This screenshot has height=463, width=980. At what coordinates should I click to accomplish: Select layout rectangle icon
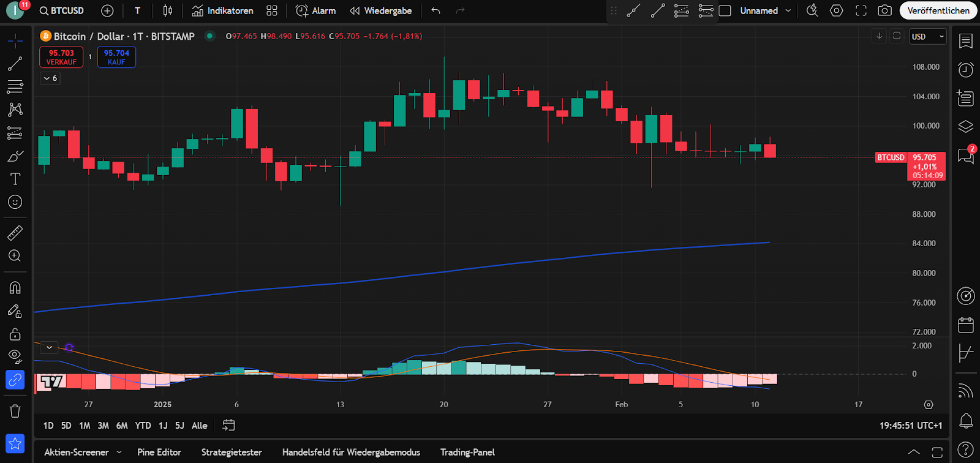coord(725,11)
